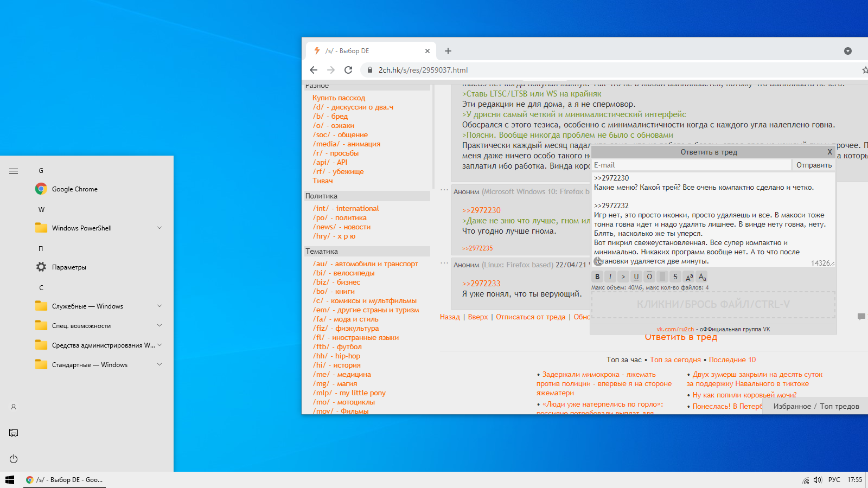Focus the reply message text area
This screenshot has height=488, width=868.
(x=713, y=220)
